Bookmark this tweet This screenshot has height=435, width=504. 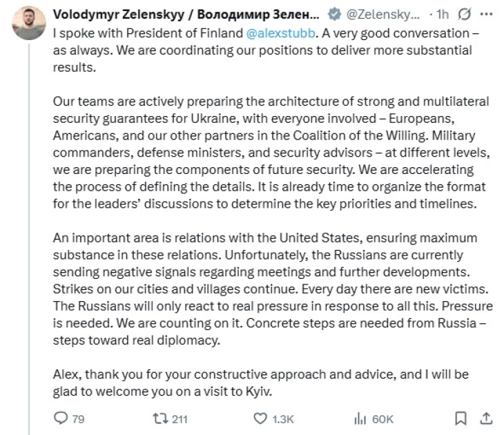tap(460, 418)
